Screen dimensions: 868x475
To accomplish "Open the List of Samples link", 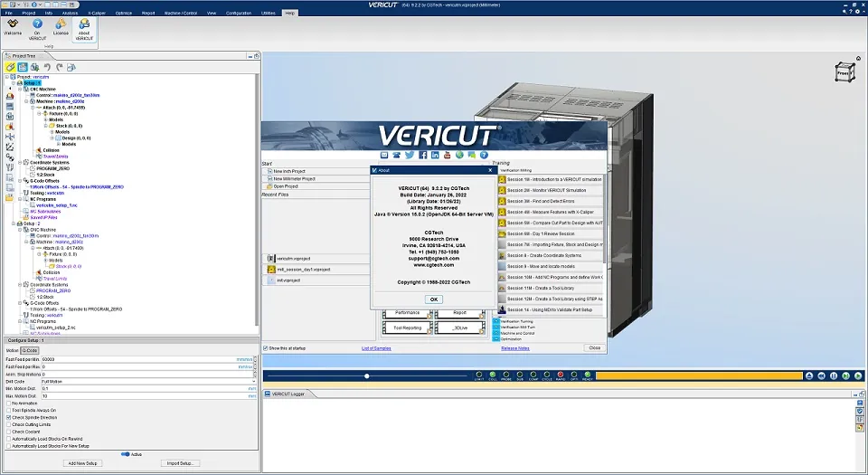I will tap(376, 348).
